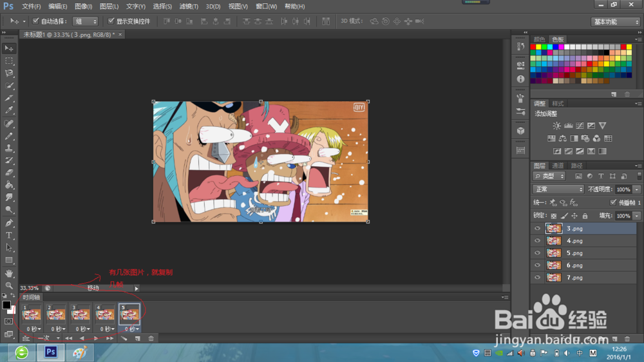Open the layer blend mode dropdown
The image size is (644, 362).
coord(558,189)
